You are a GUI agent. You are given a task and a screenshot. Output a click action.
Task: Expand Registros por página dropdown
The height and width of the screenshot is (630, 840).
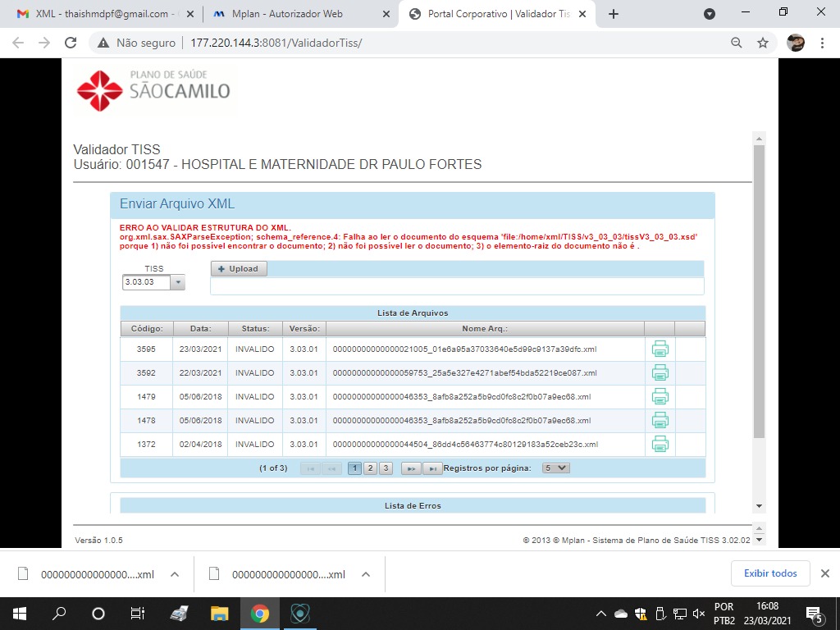coord(555,468)
